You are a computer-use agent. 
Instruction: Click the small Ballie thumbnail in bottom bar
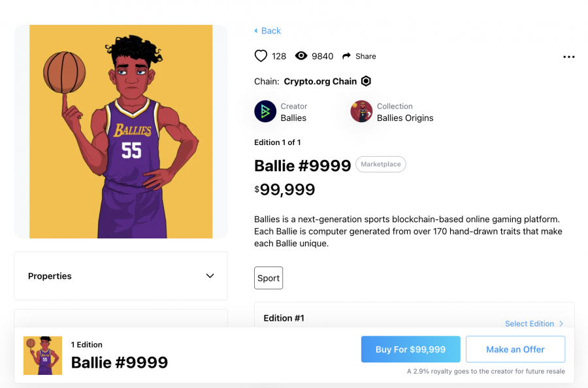tap(42, 355)
